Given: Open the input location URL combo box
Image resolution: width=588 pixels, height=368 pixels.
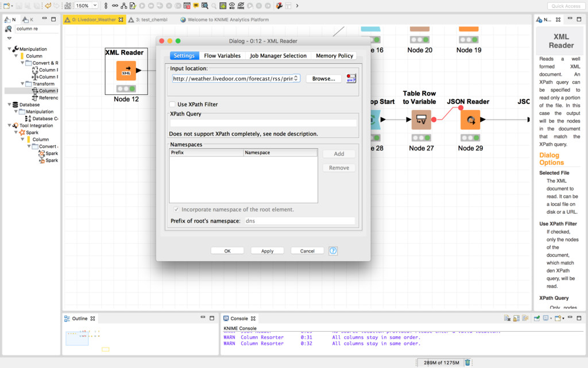Looking at the screenshot, I should [236, 78].
